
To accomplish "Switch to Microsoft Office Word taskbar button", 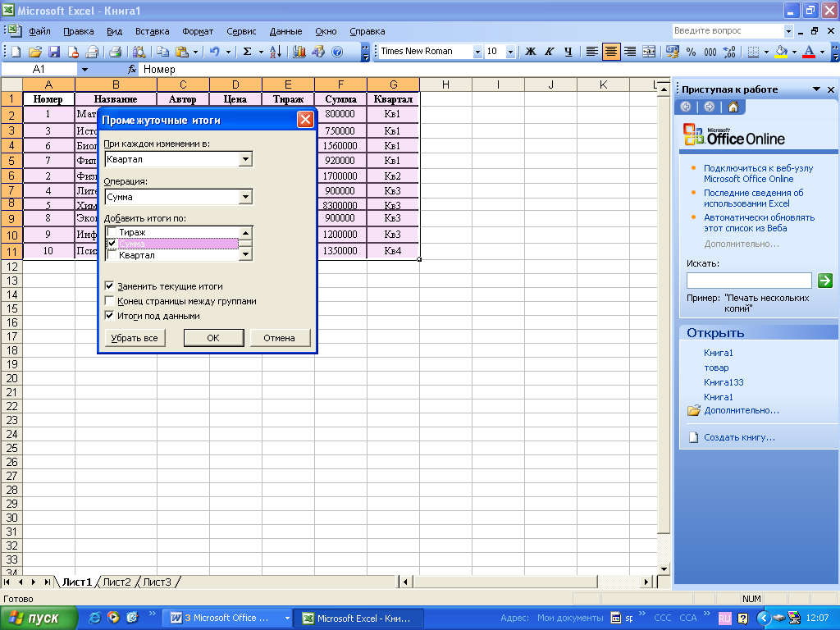I will [x=226, y=618].
